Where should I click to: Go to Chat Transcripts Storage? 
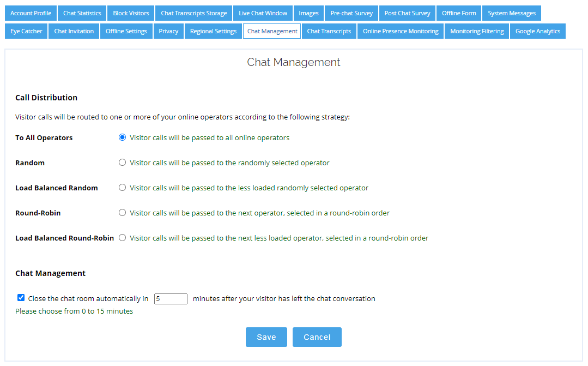[x=193, y=13]
